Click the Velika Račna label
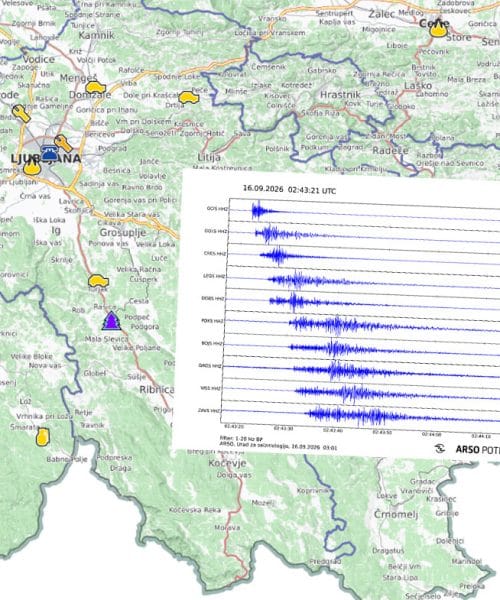Viewport: 500px width, 600px height. (x=138, y=269)
